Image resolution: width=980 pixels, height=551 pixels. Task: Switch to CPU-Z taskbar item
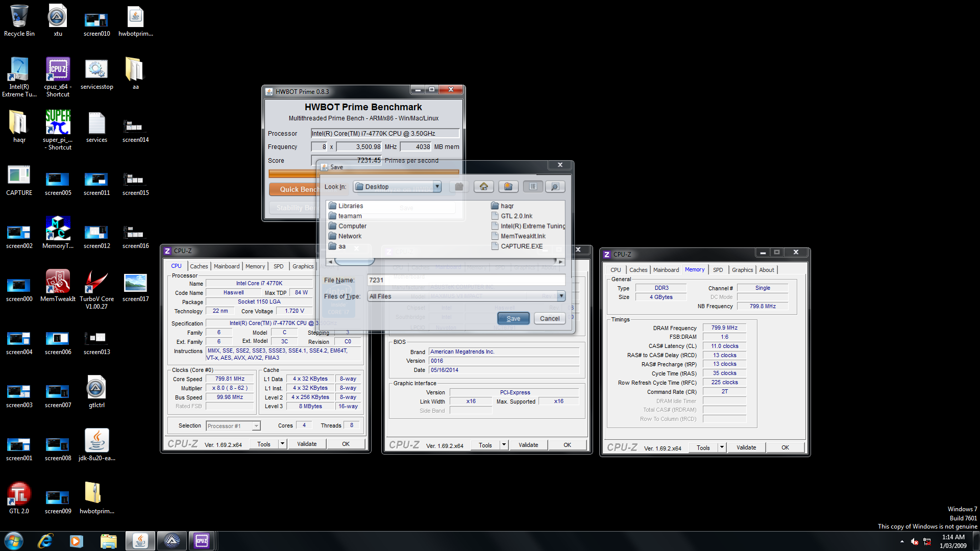coord(202,541)
